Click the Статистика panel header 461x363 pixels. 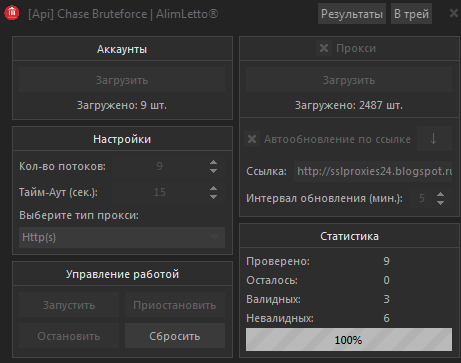tap(349, 236)
